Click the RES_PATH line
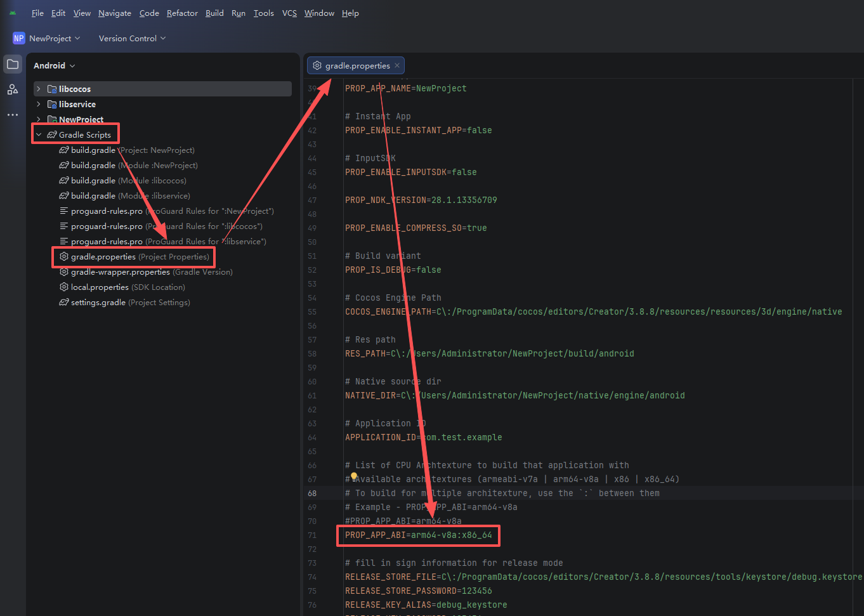The height and width of the screenshot is (616, 864). tap(490, 353)
